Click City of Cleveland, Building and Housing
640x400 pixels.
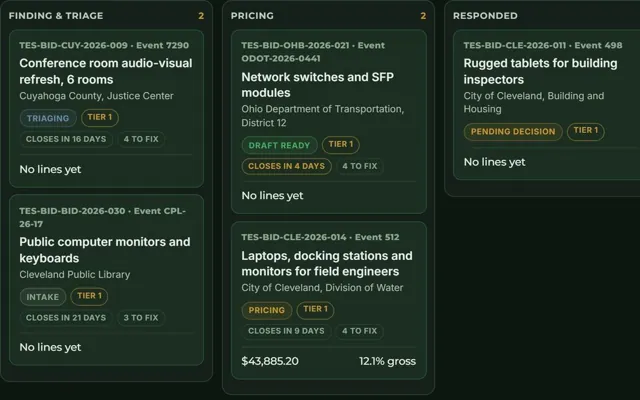pyautogui.click(x=533, y=102)
